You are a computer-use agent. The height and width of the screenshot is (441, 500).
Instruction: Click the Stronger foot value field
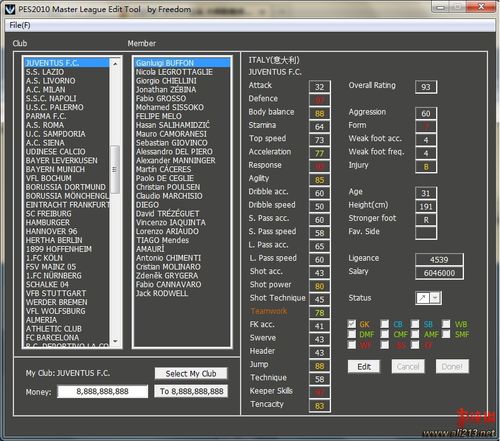[x=426, y=220]
